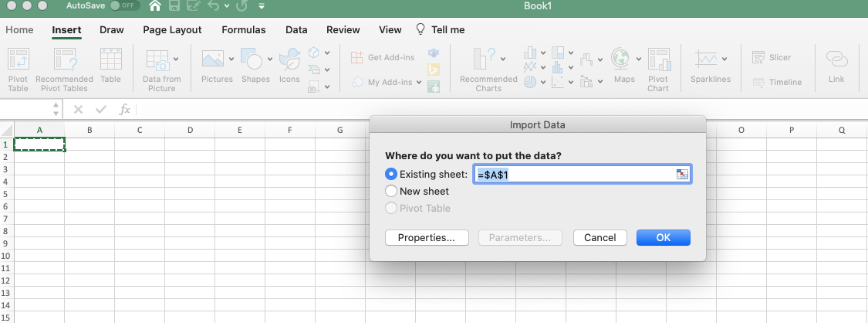The height and width of the screenshot is (323, 868).
Task: Select column B header
Action: 90,130
